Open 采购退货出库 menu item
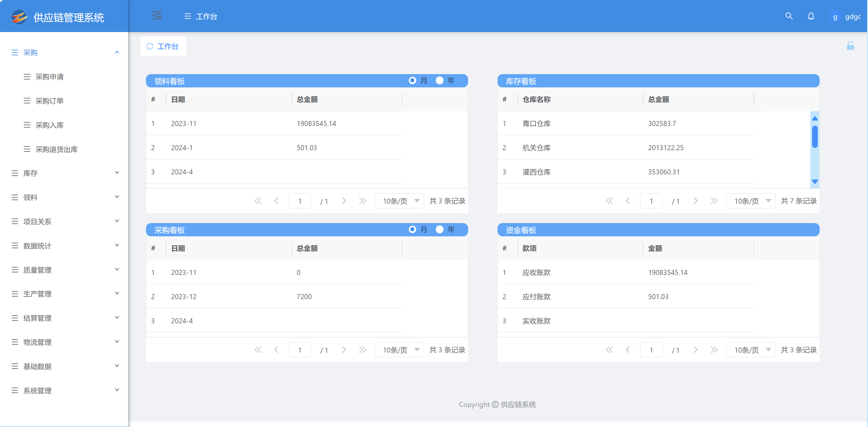The width and height of the screenshot is (868, 427). (64, 149)
